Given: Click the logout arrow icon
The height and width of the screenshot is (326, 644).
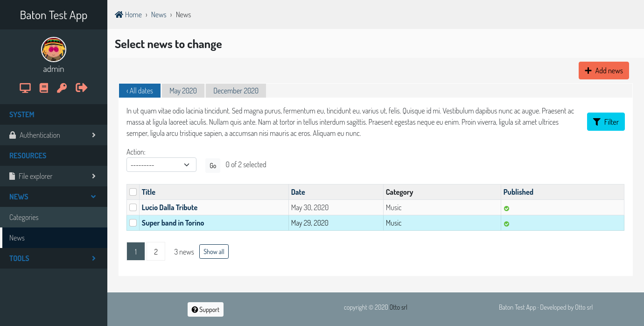Looking at the screenshot, I should tap(82, 87).
